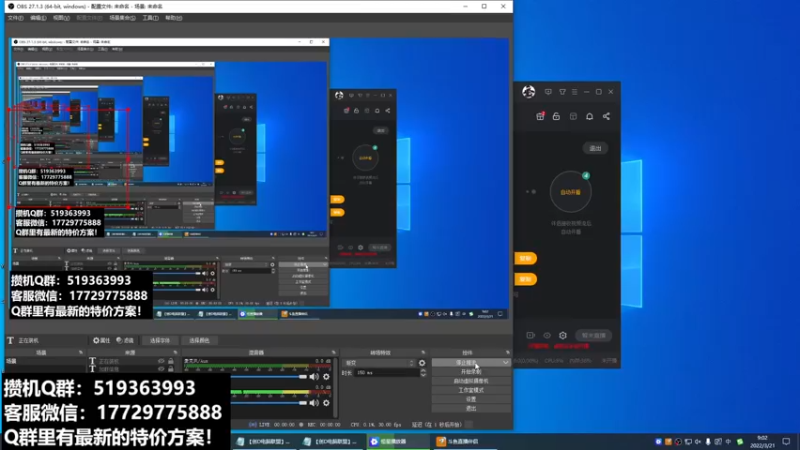Undock the 转场特效 panel with its header icon

[x=423, y=353]
